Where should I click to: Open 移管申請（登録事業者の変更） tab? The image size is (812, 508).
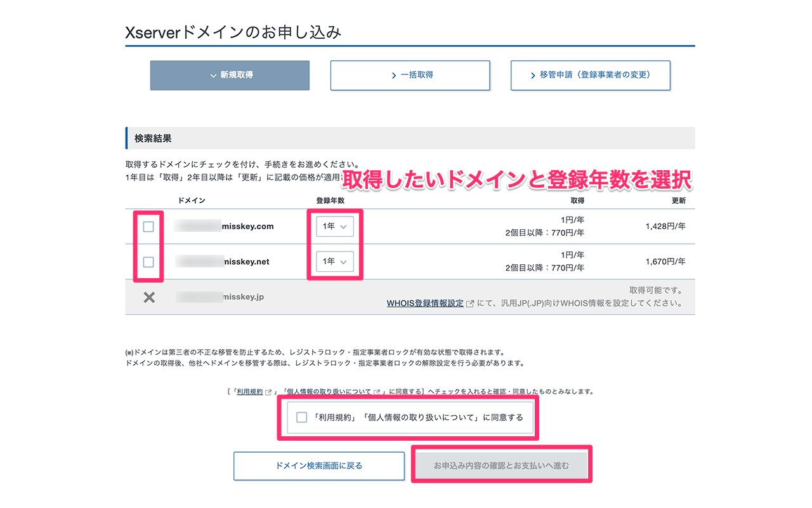591,75
